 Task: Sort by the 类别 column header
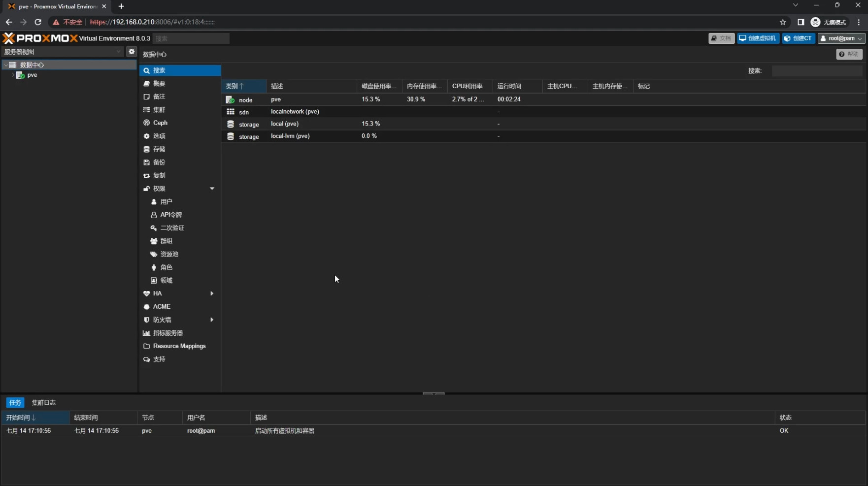tap(243, 86)
